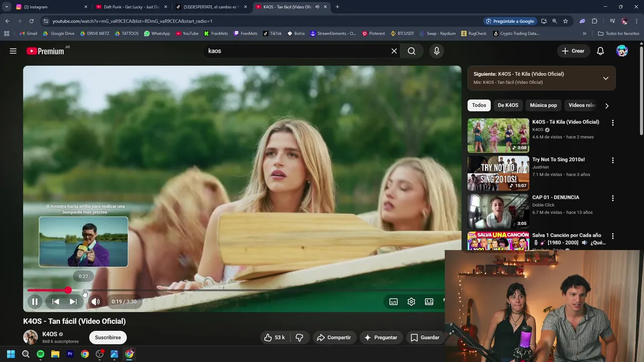The width and height of the screenshot is (644, 362).
Task: Open Chrome three-dot menu
Action: (636, 21)
